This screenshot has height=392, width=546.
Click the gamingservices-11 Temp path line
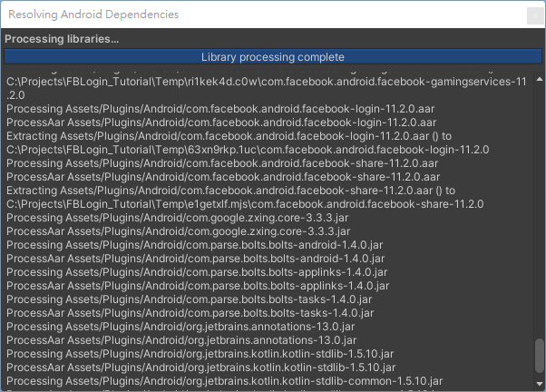click(267, 82)
